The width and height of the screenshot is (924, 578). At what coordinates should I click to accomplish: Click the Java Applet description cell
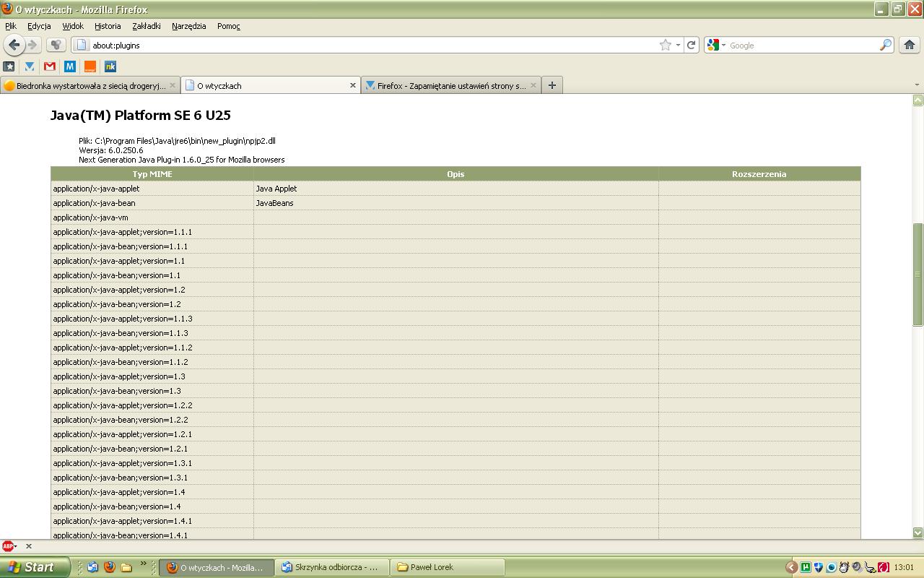pos(456,189)
